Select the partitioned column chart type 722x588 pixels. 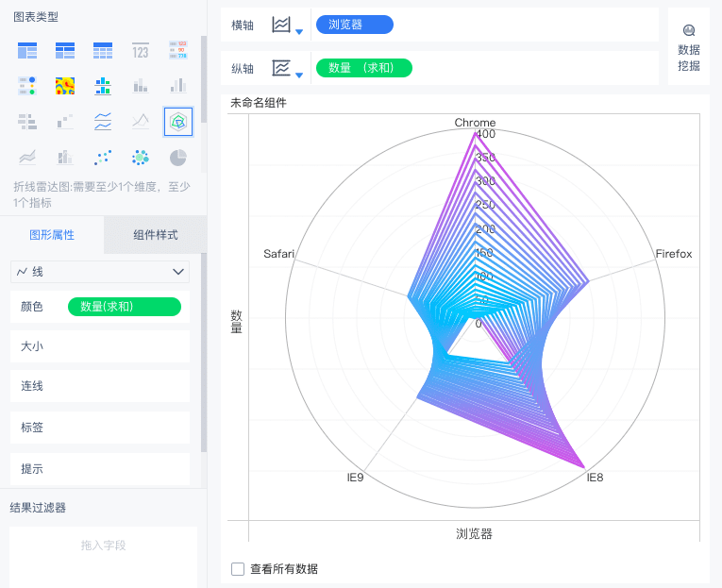point(103,86)
